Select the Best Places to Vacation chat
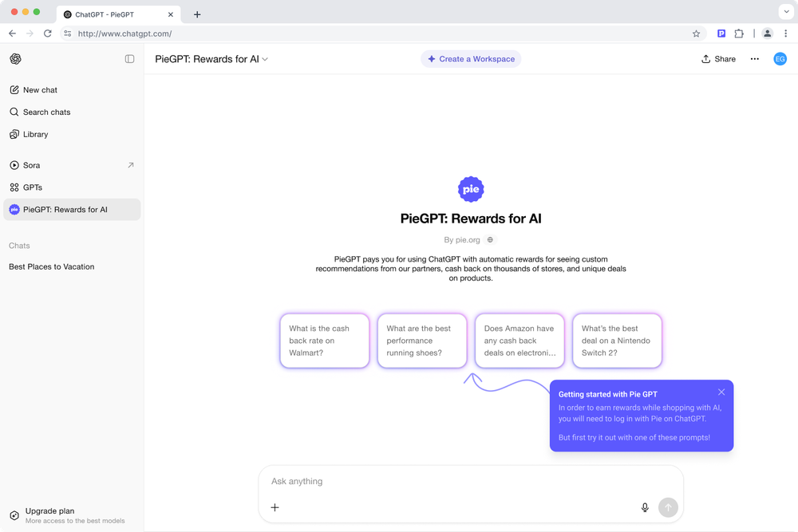798x532 pixels. (52, 266)
